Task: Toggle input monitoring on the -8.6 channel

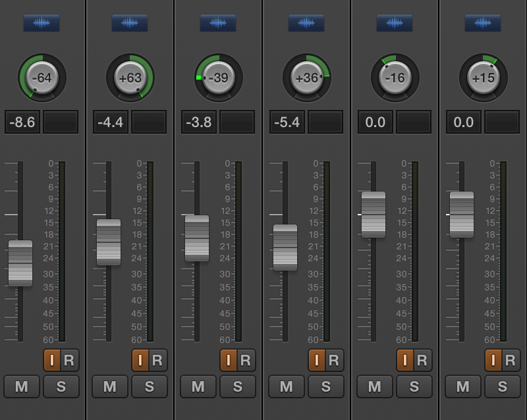Action: 52,360
